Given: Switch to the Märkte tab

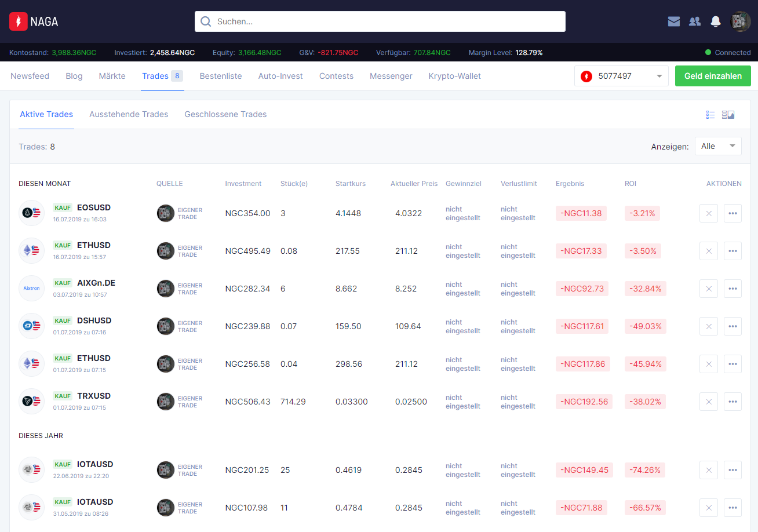Looking at the screenshot, I should [112, 76].
